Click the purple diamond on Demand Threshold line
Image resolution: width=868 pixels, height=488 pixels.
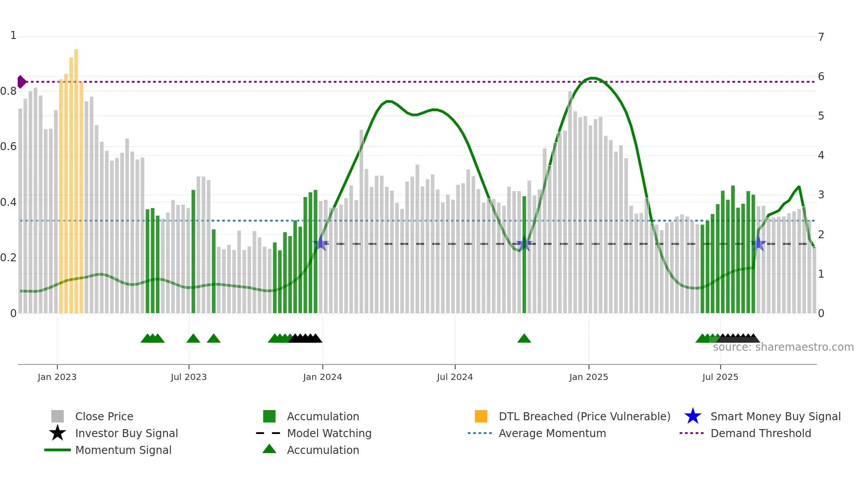coord(21,82)
